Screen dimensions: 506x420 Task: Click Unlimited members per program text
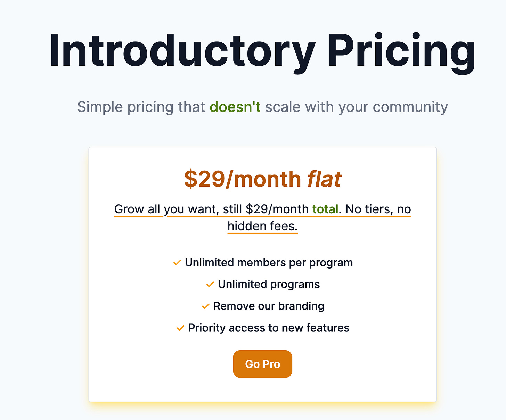click(x=269, y=263)
